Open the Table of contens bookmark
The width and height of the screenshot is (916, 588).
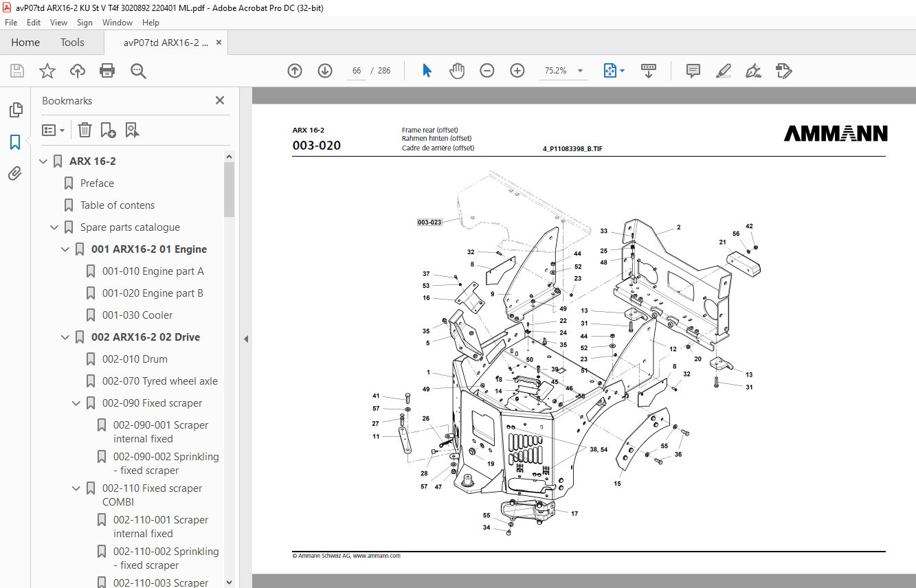pos(118,205)
